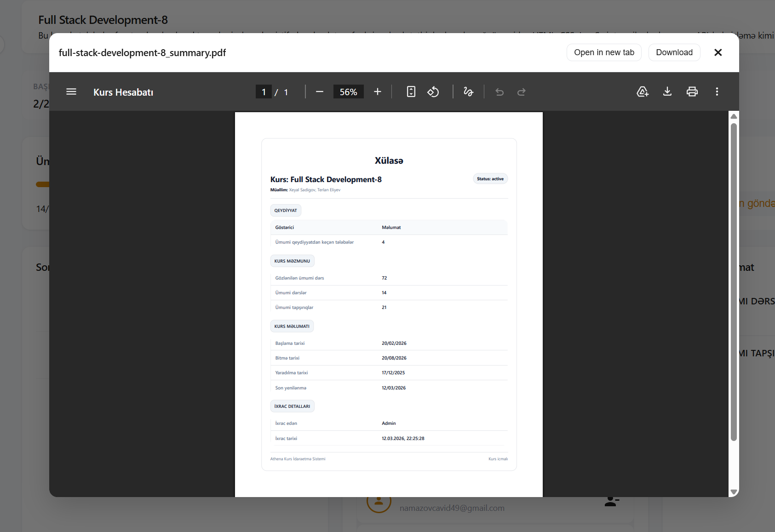The width and height of the screenshot is (775, 532).
Task: Click the page number input field
Action: (x=264, y=92)
